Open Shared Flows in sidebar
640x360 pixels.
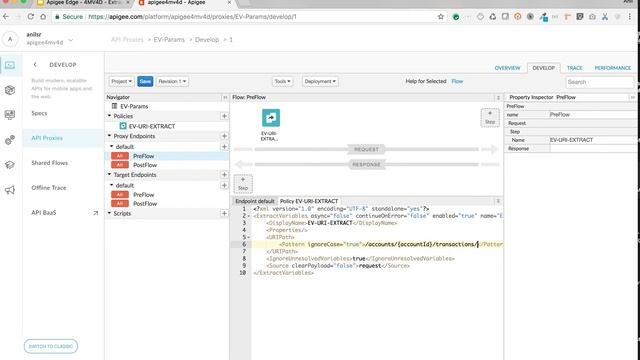[49, 163]
